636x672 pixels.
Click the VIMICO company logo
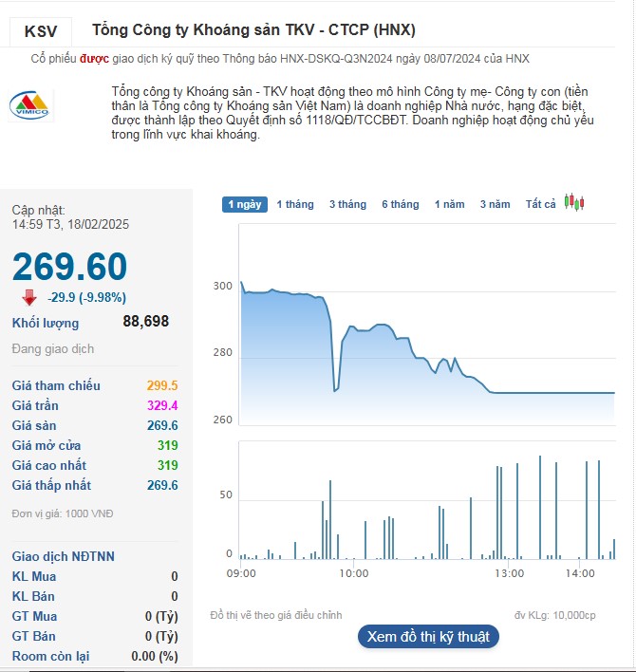click(31, 106)
